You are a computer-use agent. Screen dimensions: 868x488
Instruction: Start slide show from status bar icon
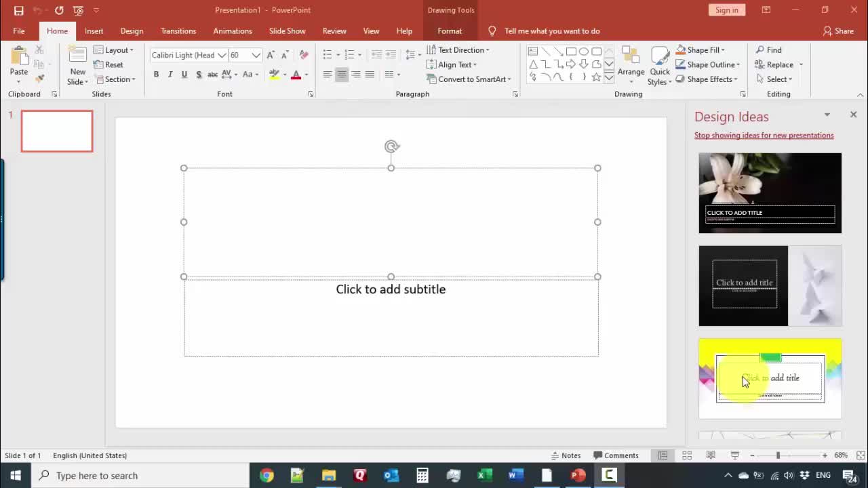point(734,455)
